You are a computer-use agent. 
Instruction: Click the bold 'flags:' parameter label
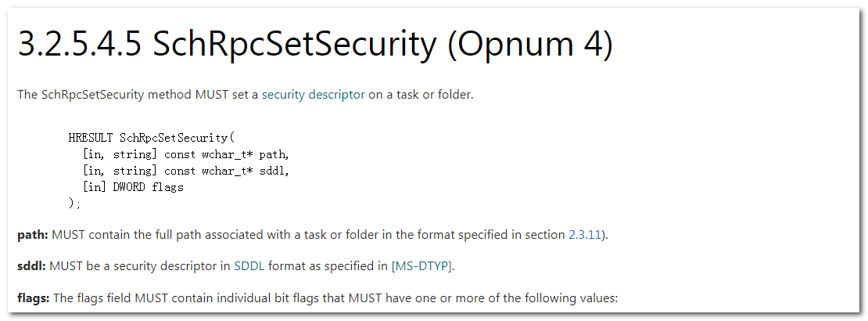34,298
